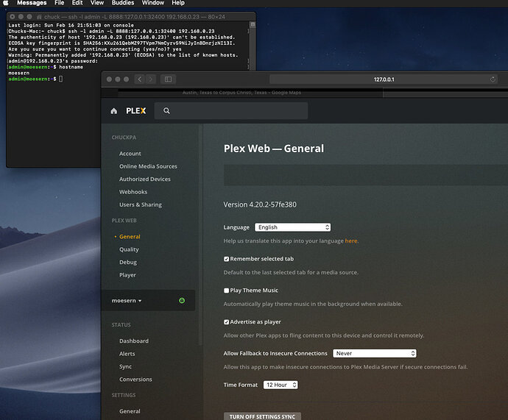Click the Terminal window scroll indicator icon
Image resolution: width=508 pixels, height=420 pixels.
[x=253, y=24]
